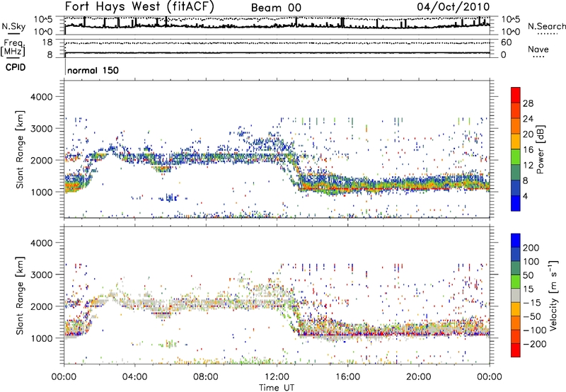Pick the red band of Power colorbar

point(516,95)
